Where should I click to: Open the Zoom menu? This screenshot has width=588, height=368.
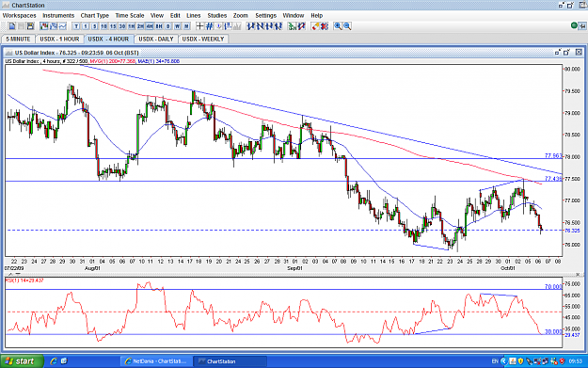tap(241, 15)
